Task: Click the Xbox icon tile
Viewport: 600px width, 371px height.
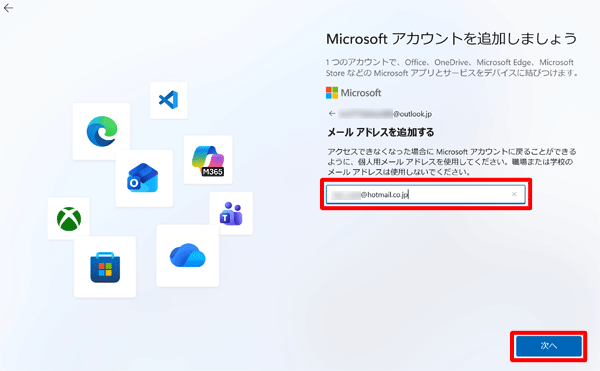Action: coord(69,219)
